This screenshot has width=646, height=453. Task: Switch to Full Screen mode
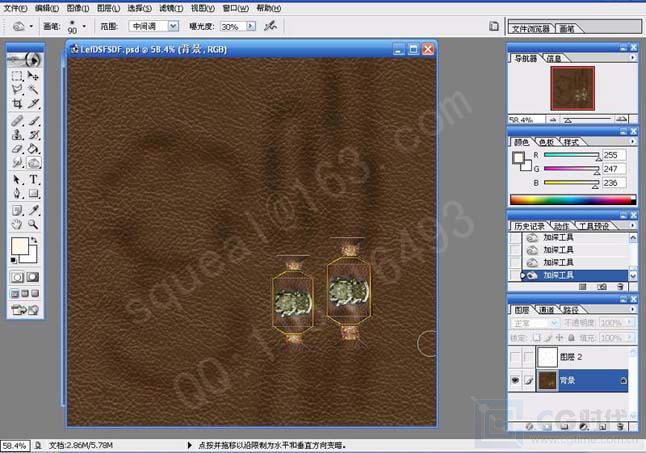[35, 294]
